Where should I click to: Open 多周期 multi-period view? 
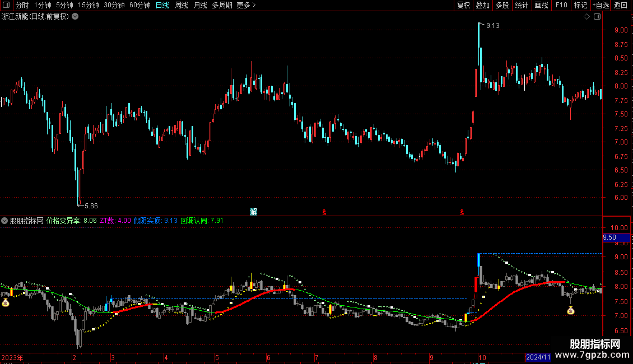(x=222, y=5)
